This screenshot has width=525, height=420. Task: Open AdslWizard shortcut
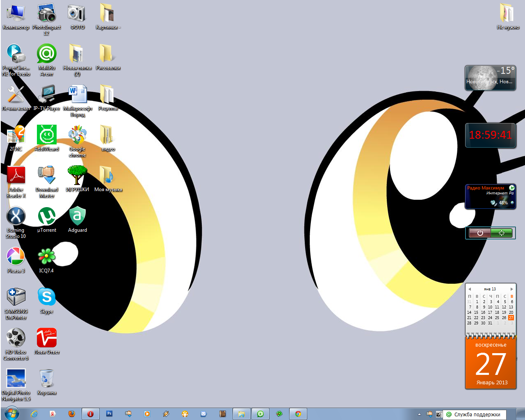[46, 138]
